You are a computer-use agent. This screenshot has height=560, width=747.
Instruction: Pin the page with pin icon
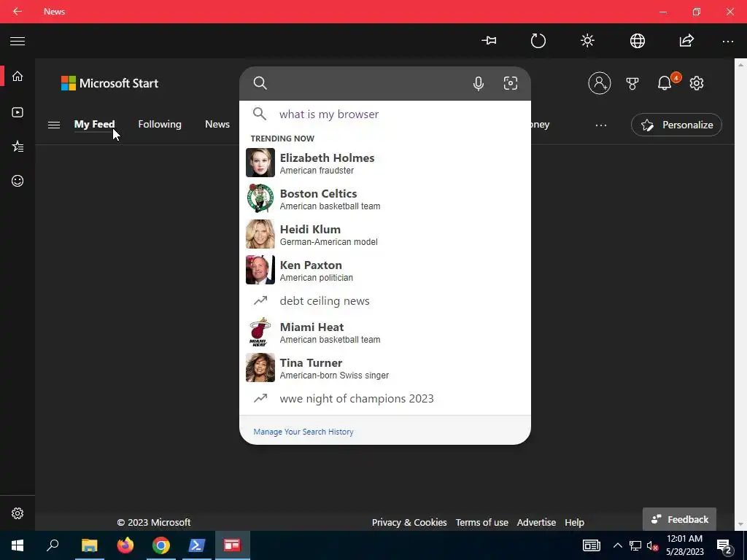489,41
